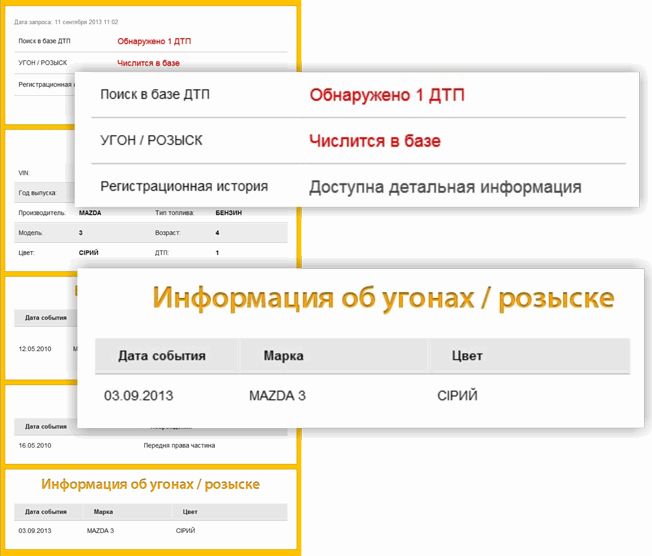
Task: Click damage description 'Передня права частина'
Action: click(x=179, y=445)
